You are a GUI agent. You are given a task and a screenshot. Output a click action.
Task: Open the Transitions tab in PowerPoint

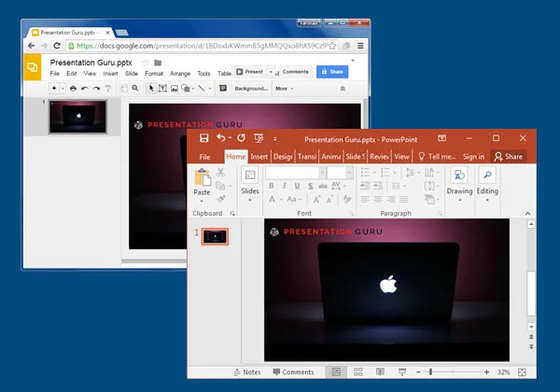click(307, 157)
